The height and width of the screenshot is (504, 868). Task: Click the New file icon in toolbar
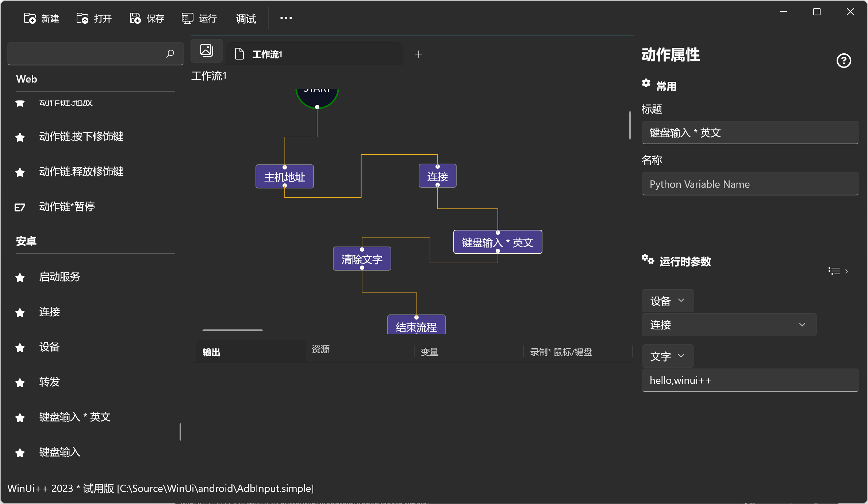pyautogui.click(x=30, y=18)
